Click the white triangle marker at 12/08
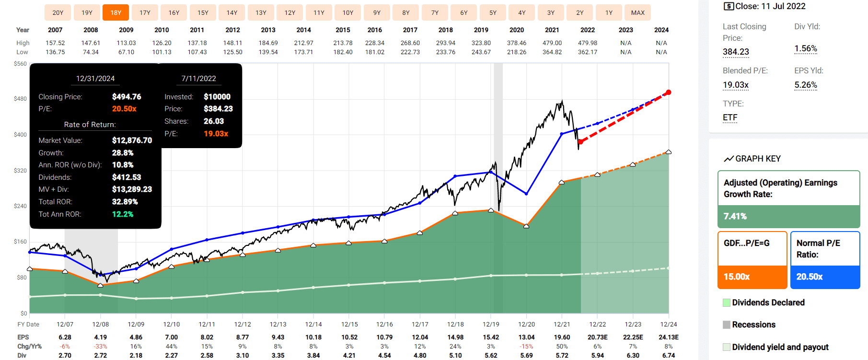 pyautogui.click(x=100, y=285)
